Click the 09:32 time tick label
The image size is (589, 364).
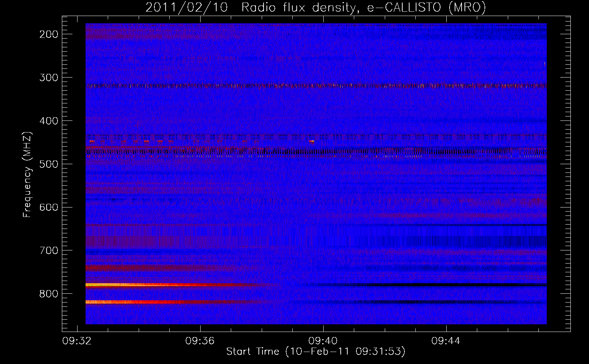tap(77, 341)
